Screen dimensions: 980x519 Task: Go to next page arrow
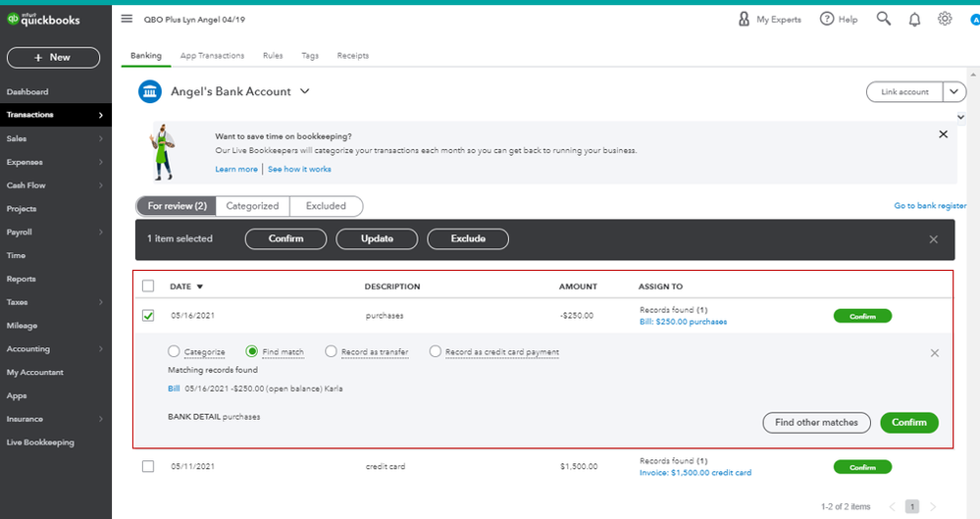[933, 506]
